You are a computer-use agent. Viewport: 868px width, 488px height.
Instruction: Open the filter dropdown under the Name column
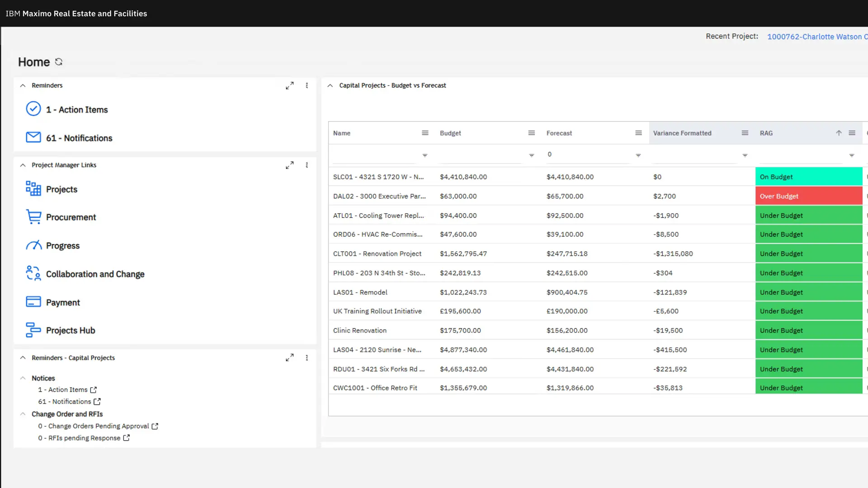click(425, 155)
